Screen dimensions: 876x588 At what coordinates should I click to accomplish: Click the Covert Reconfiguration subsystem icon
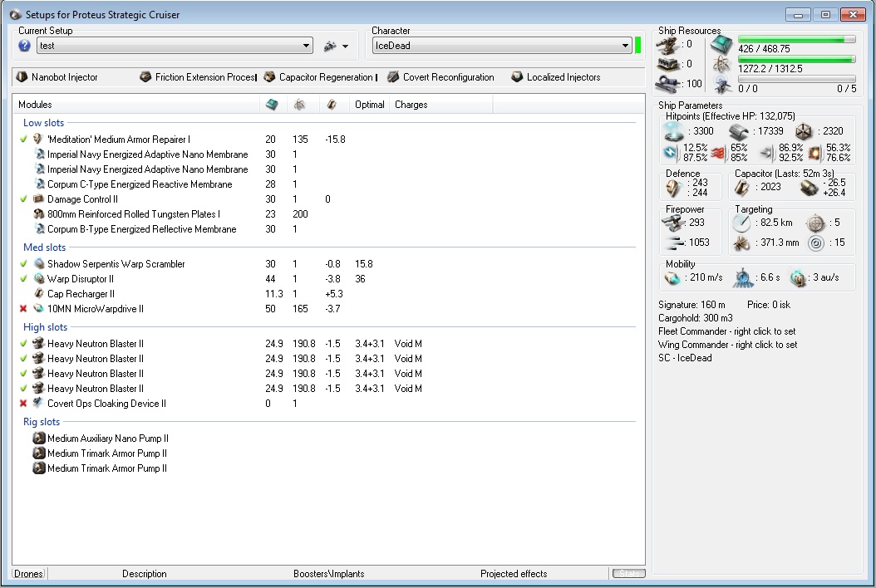click(393, 77)
